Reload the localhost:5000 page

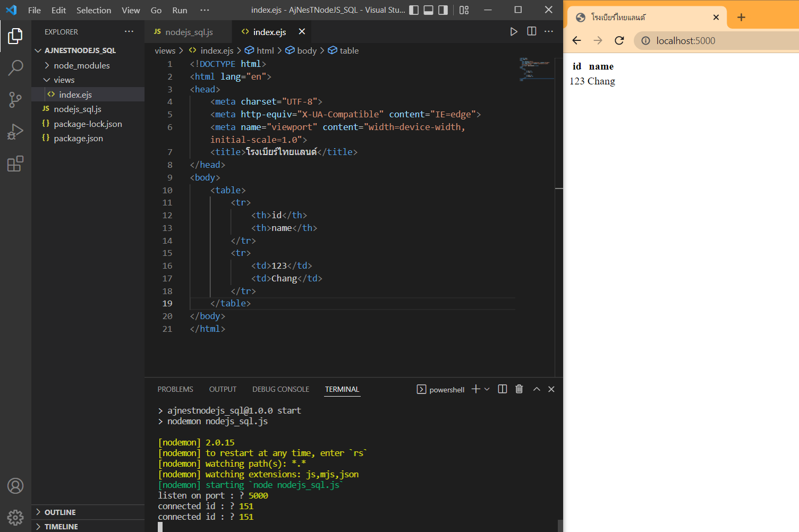(619, 41)
